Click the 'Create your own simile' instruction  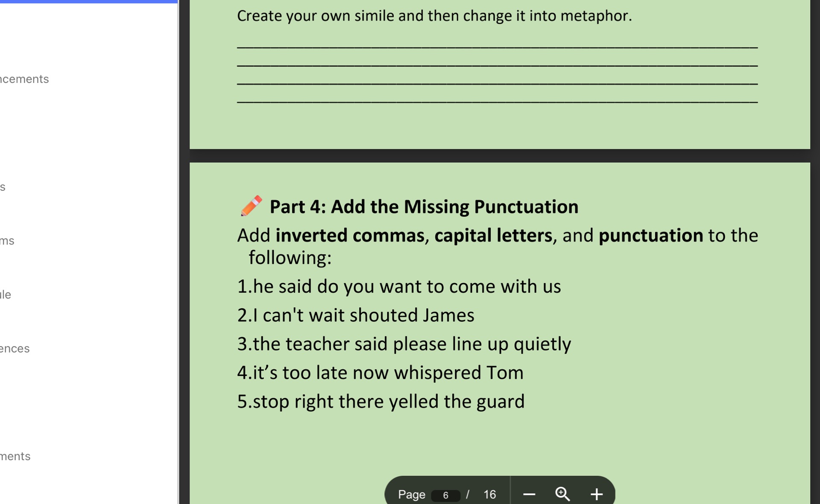(433, 16)
